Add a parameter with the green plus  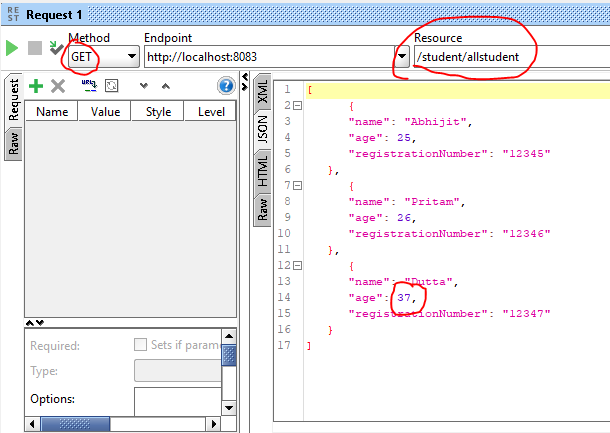coord(36,86)
